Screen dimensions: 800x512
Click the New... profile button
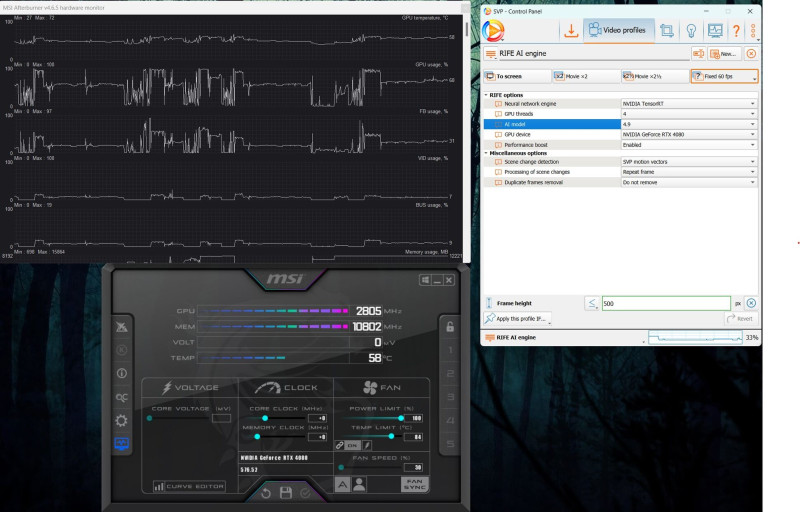pos(723,54)
